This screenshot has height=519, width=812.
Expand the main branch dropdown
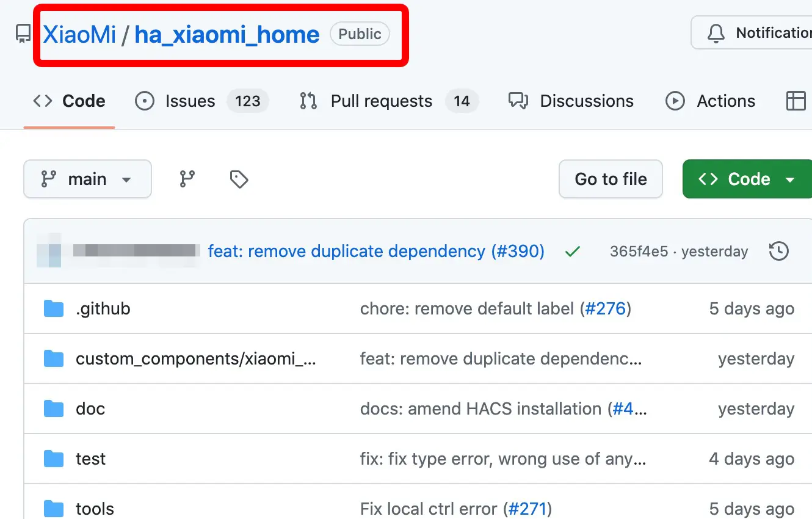click(x=87, y=179)
